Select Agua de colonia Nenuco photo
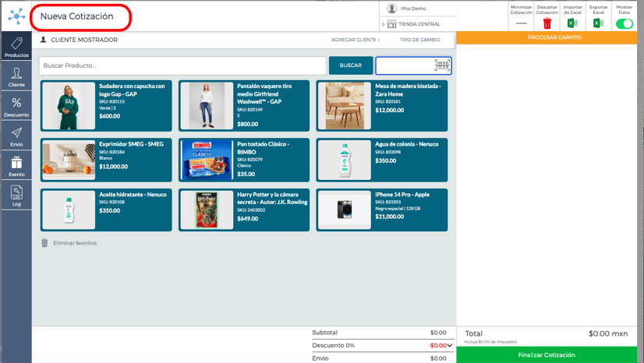The image size is (644, 363). pos(345,160)
